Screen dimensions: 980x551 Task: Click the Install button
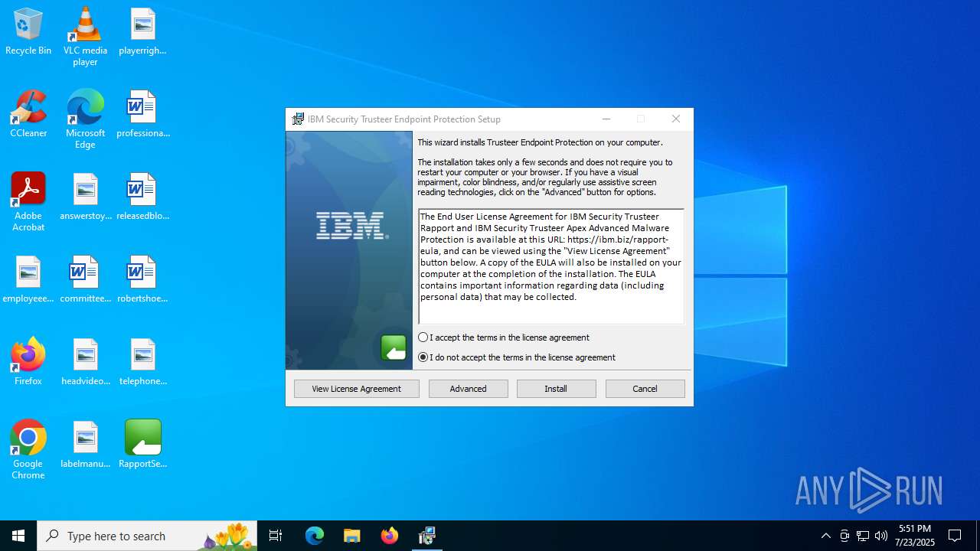click(557, 389)
